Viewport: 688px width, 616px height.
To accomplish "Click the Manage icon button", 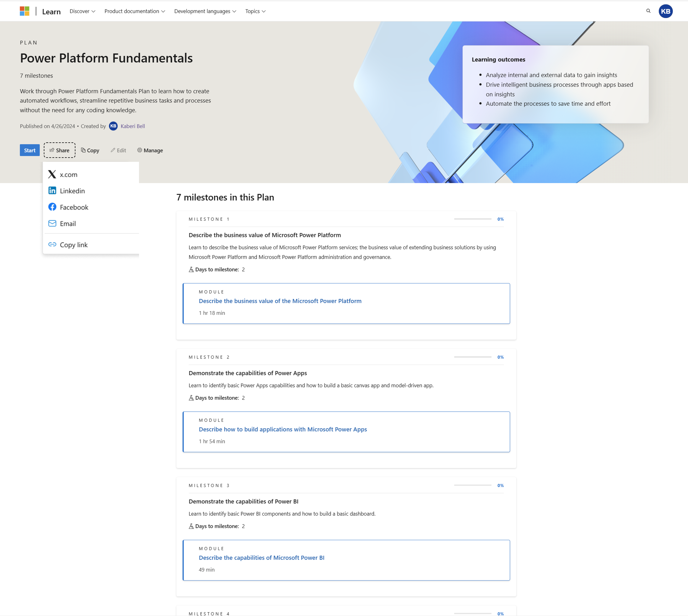I will (x=139, y=150).
